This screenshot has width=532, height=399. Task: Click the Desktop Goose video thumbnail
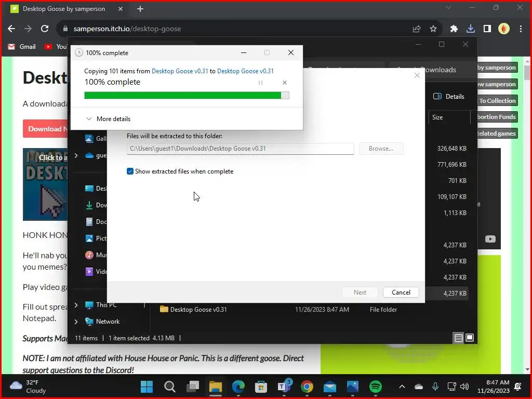[45, 184]
